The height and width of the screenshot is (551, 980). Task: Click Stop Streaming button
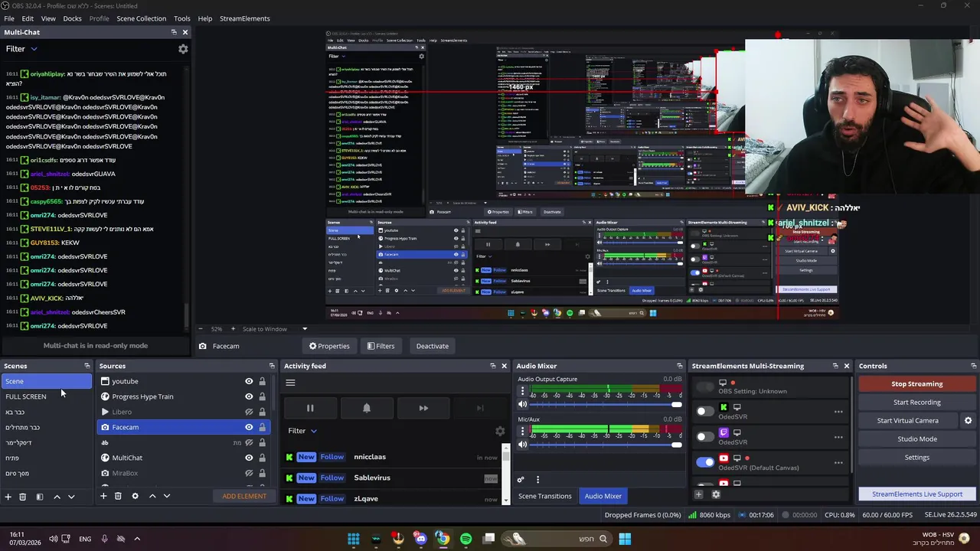pyautogui.click(x=916, y=384)
